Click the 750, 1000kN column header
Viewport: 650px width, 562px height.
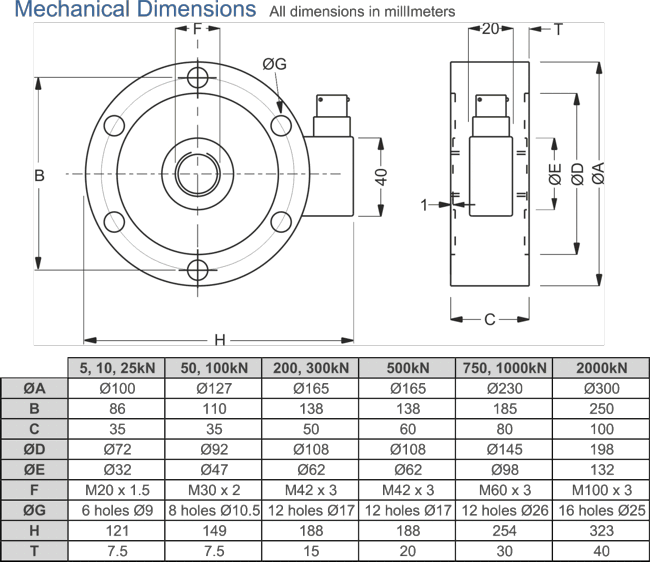pos(503,367)
